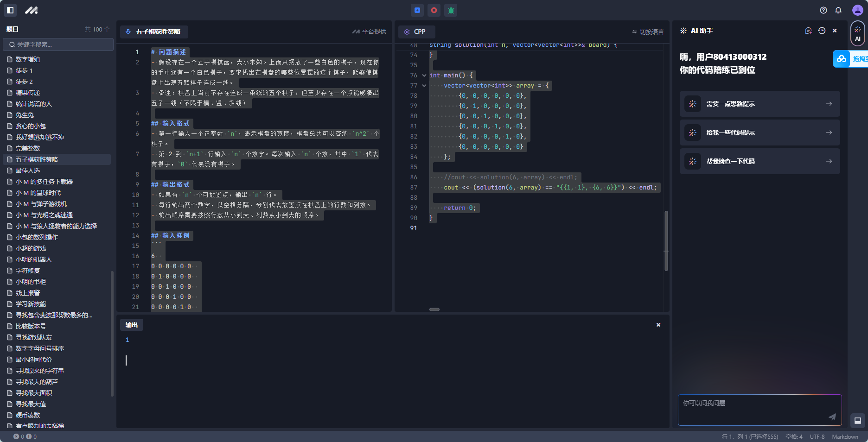Send message with paper plane icon
The image size is (868, 442).
pyautogui.click(x=832, y=417)
